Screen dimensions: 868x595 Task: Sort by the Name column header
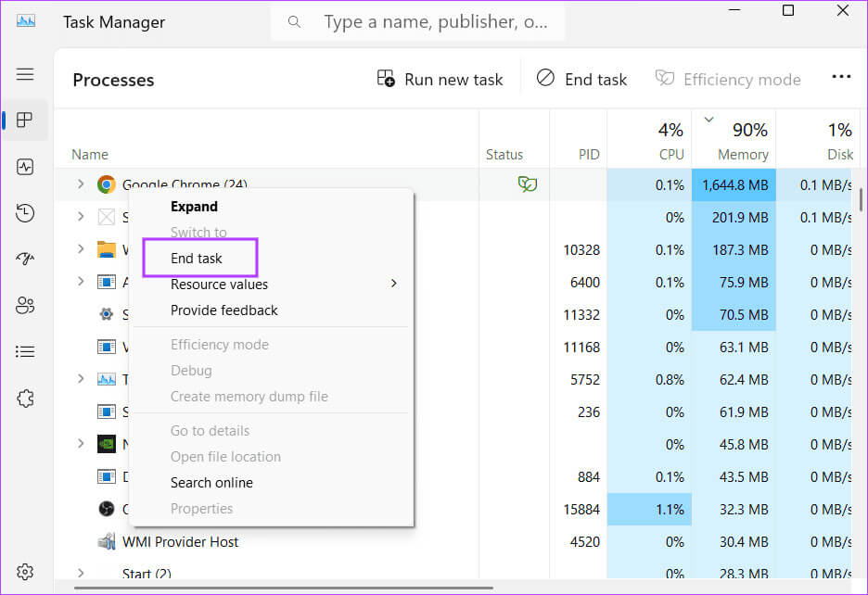(90, 155)
